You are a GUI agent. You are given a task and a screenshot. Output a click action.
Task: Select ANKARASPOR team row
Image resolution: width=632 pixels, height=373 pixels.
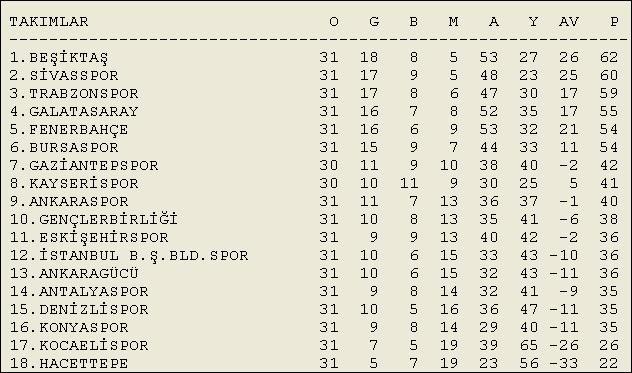click(314, 201)
